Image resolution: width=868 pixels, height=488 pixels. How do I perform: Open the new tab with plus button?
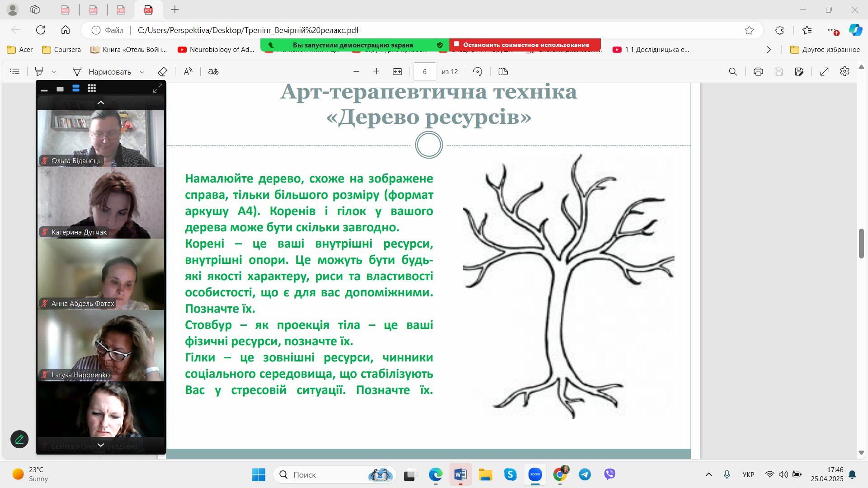(x=175, y=9)
